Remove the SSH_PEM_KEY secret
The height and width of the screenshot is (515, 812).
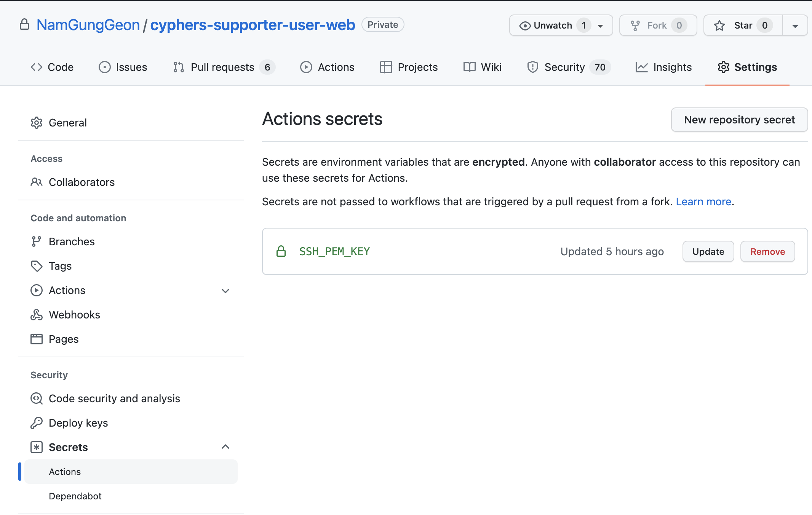[x=767, y=251]
